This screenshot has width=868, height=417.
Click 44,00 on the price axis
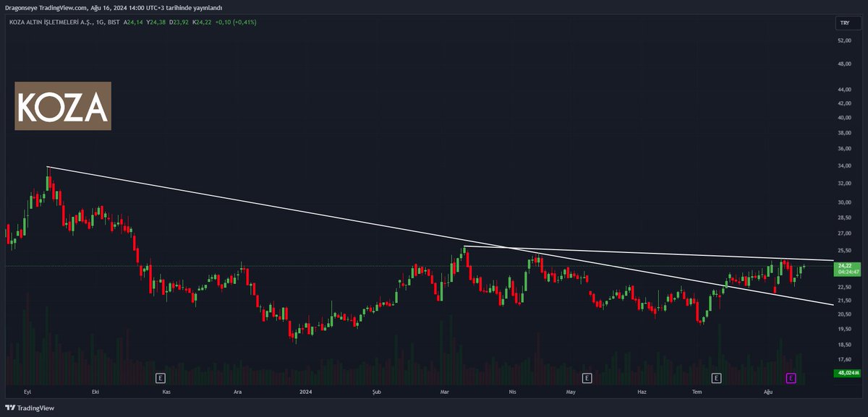point(844,90)
